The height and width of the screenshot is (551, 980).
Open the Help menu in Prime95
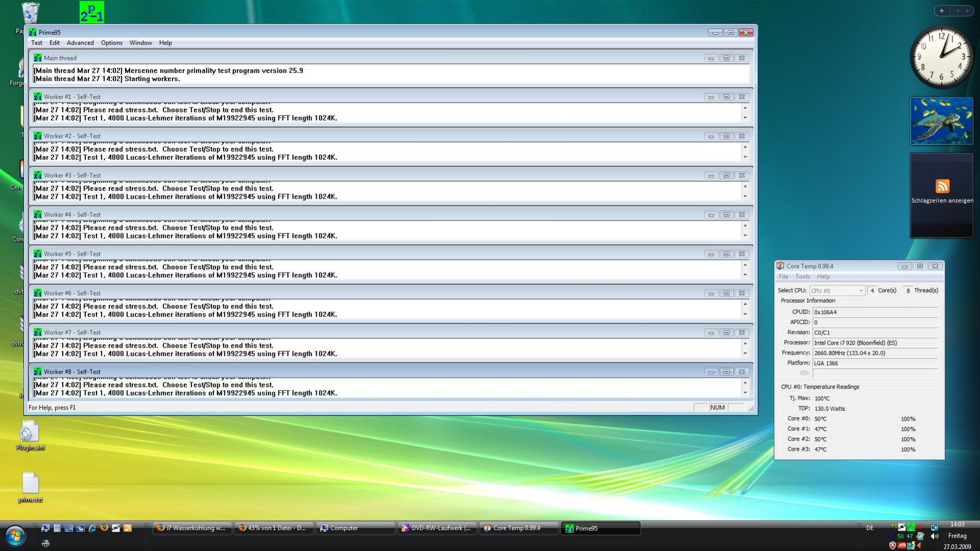tap(165, 43)
